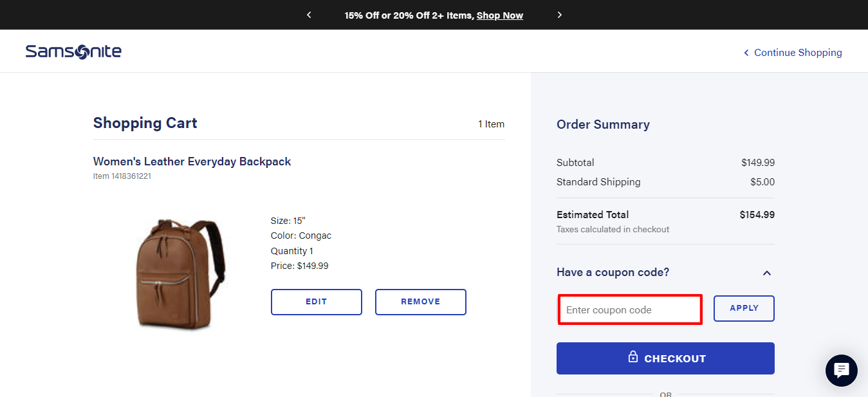Click the 15% Off promo banner text
The width and height of the screenshot is (868, 397).
(x=409, y=15)
